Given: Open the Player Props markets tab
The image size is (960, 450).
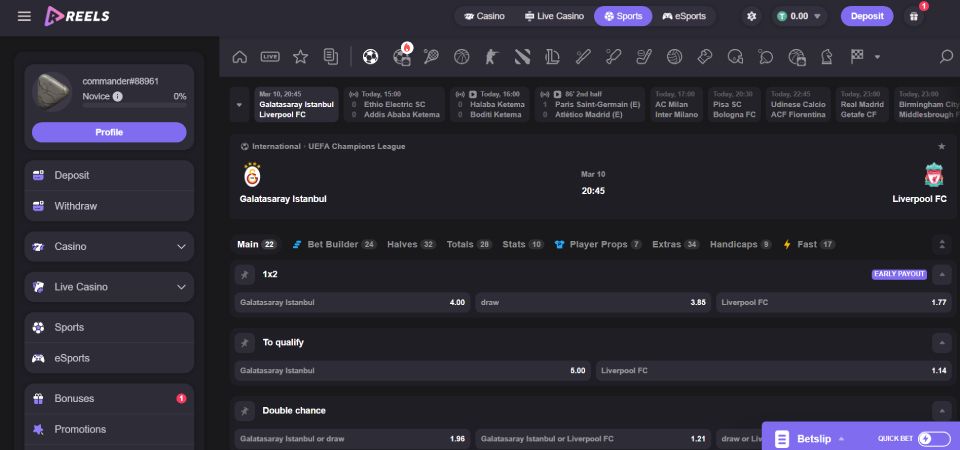Looking at the screenshot, I should pyautogui.click(x=598, y=244).
